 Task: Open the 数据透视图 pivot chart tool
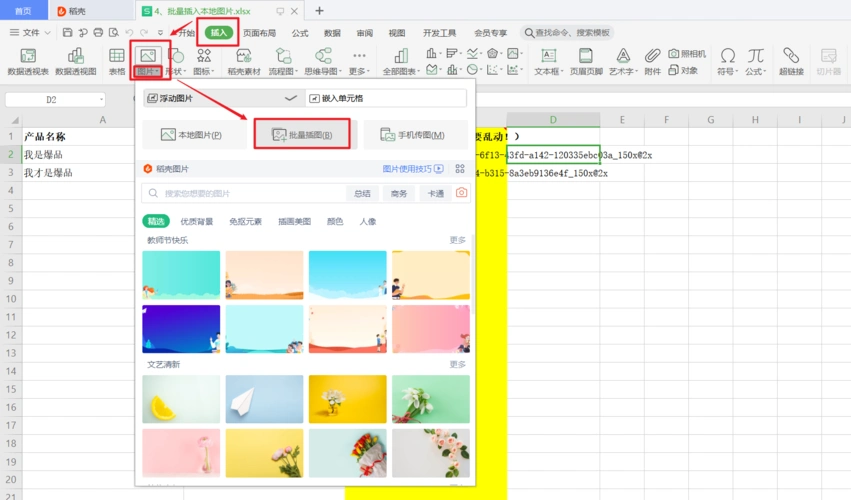coord(75,61)
